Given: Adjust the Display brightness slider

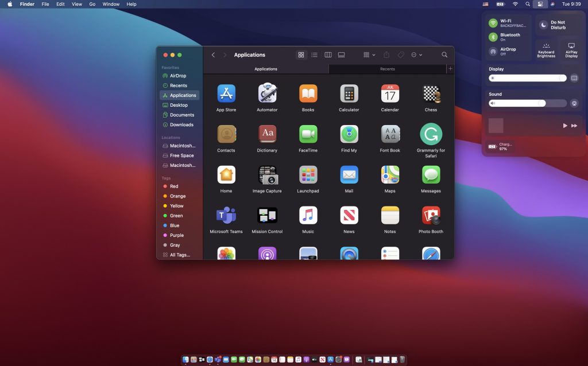Looking at the screenshot, I should click(x=528, y=78).
